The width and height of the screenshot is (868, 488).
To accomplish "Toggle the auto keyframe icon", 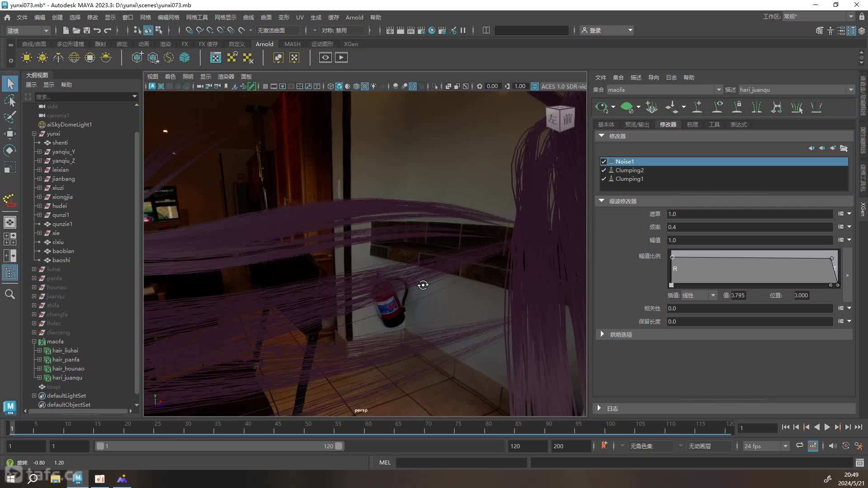I will [x=846, y=446].
